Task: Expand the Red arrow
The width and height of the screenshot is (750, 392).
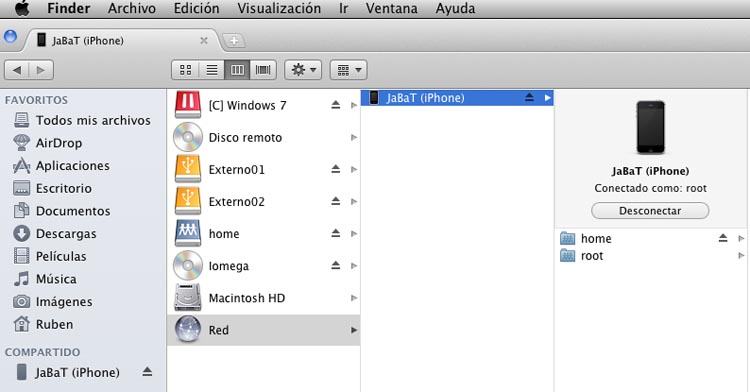Action: click(x=354, y=330)
